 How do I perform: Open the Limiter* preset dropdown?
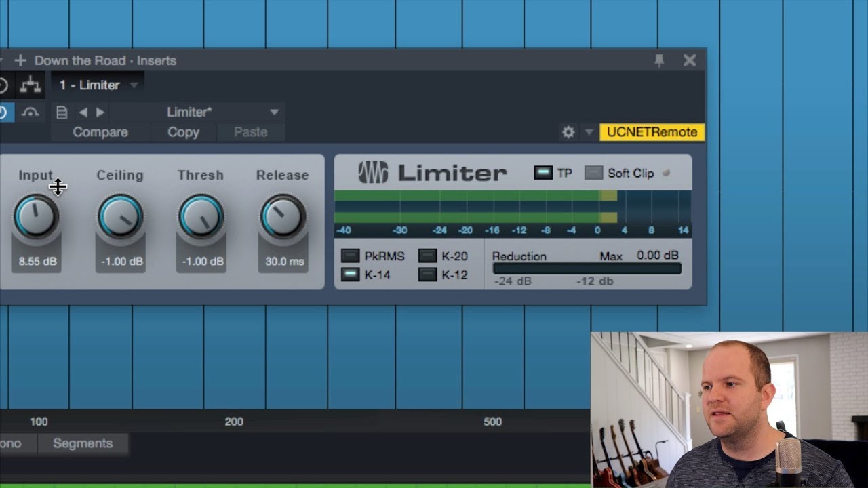[x=197, y=113]
